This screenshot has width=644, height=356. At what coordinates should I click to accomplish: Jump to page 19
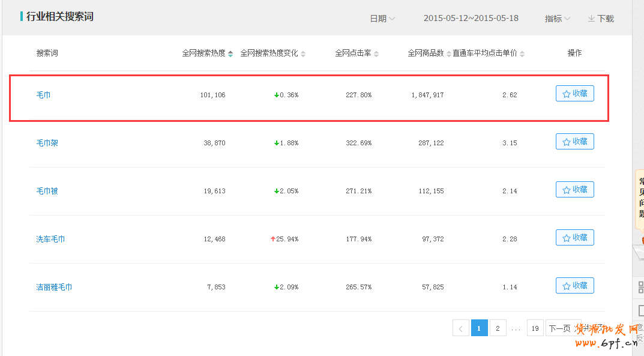coord(535,328)
